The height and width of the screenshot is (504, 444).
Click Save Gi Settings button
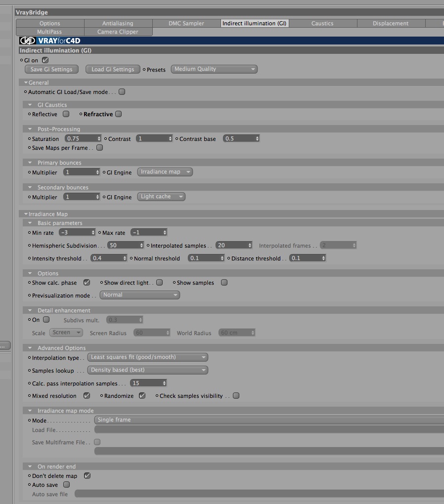pyautogui.click(x=51, y=70)
